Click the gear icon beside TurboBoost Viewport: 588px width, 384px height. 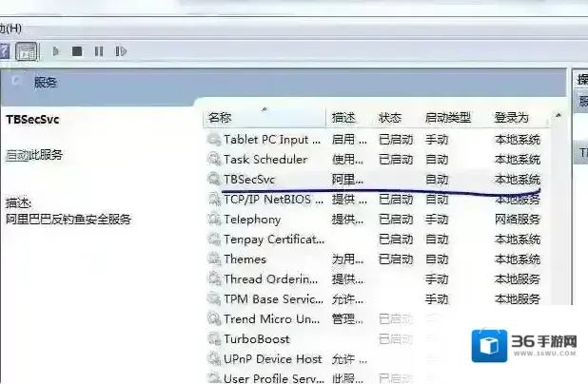[x=214, y=338]
